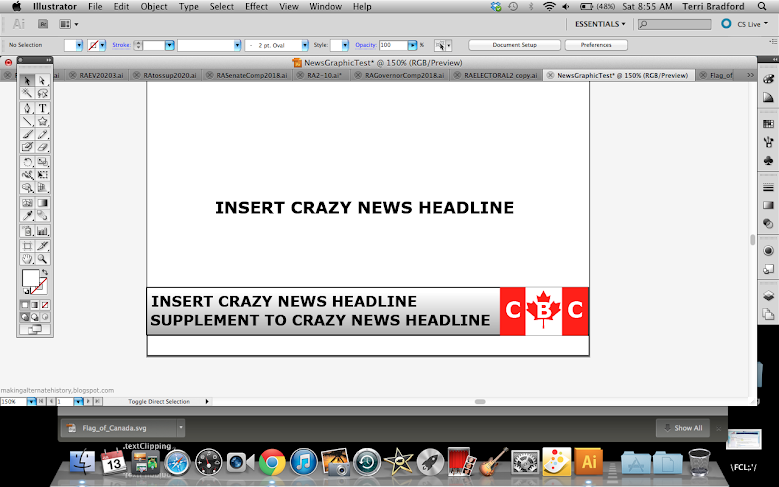Open the 2 pt. Oval brush dropdown
The height and width of the screenshot is (487, 779).
point(305,45)
